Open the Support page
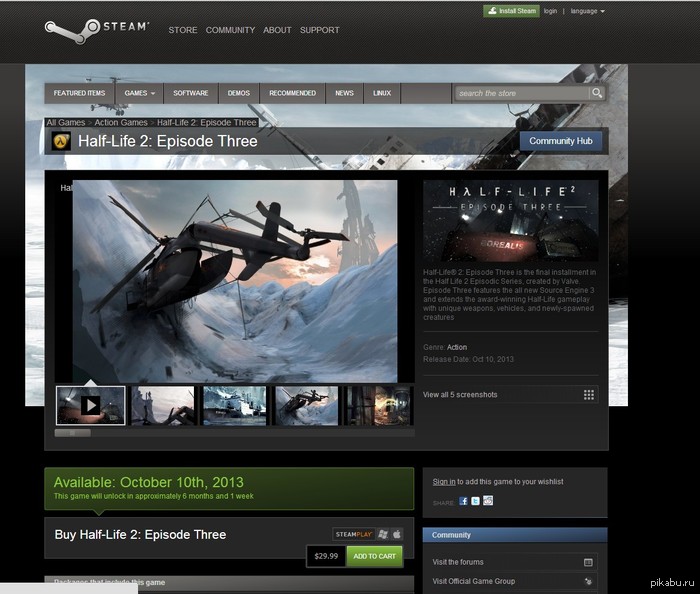 320,30
